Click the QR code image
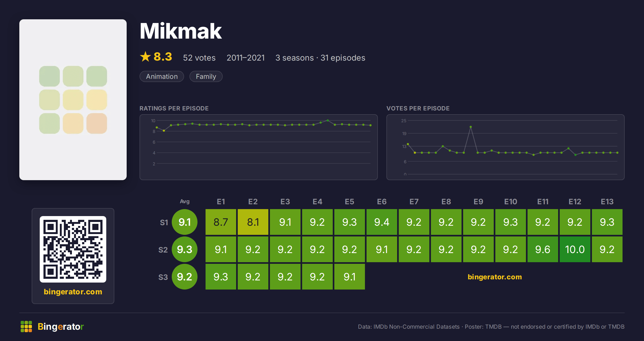This screenshot has height=341, width=644. point(73,249)
